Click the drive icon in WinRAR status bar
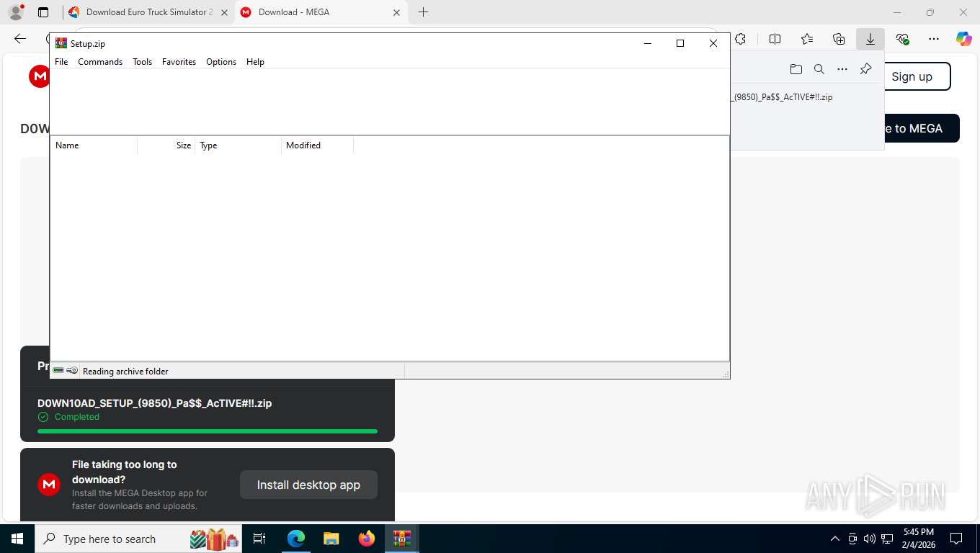This screenshot has height=553, width=980. coord(58,371)
